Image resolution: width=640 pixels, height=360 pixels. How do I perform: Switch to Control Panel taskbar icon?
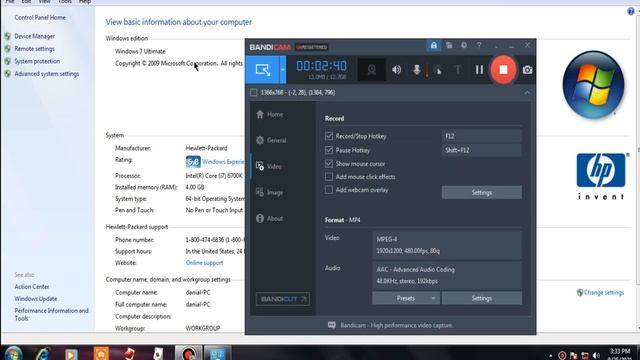pos(217,353)
